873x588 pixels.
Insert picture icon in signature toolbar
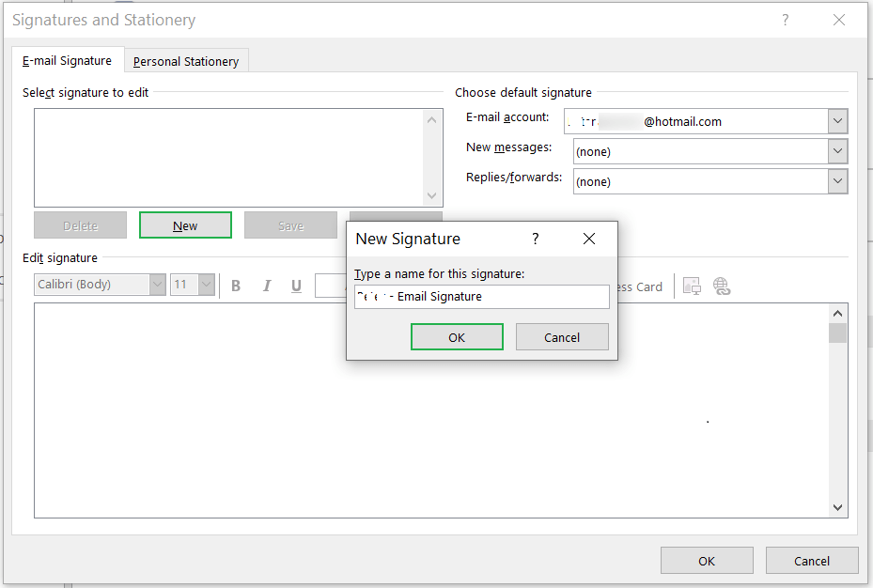(x=692, y=286)
